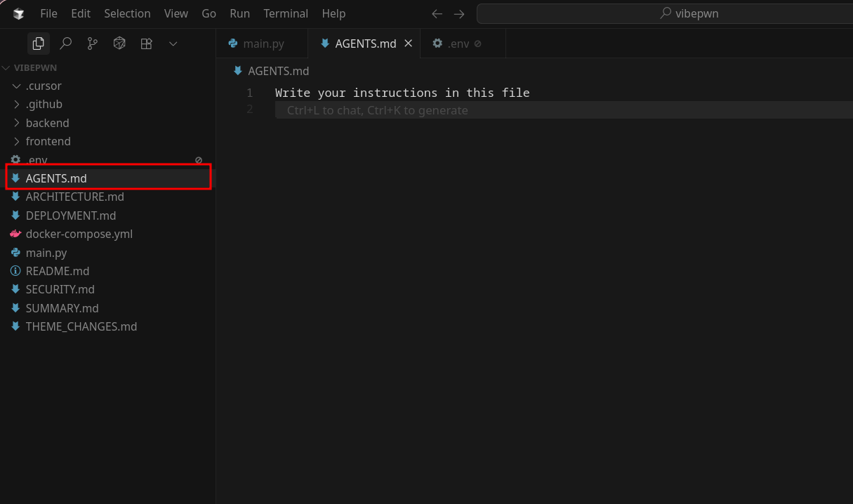Open the additional views chevron dropdown
Viewport: 853px width, 504px height.
pos(173,44)
